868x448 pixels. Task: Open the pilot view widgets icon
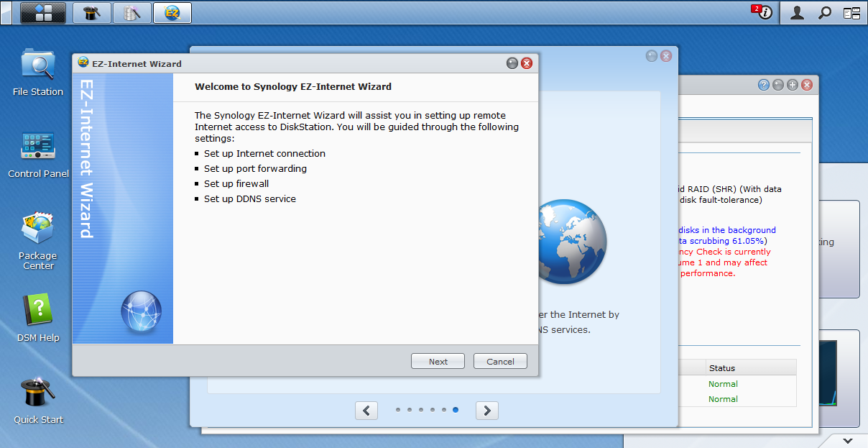pos(851,12)
